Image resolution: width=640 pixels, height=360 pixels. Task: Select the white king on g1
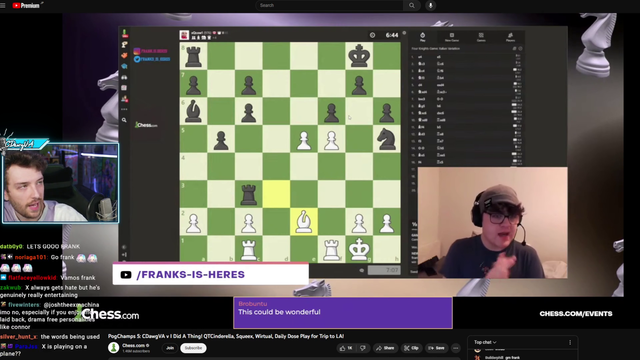(359, 249)
